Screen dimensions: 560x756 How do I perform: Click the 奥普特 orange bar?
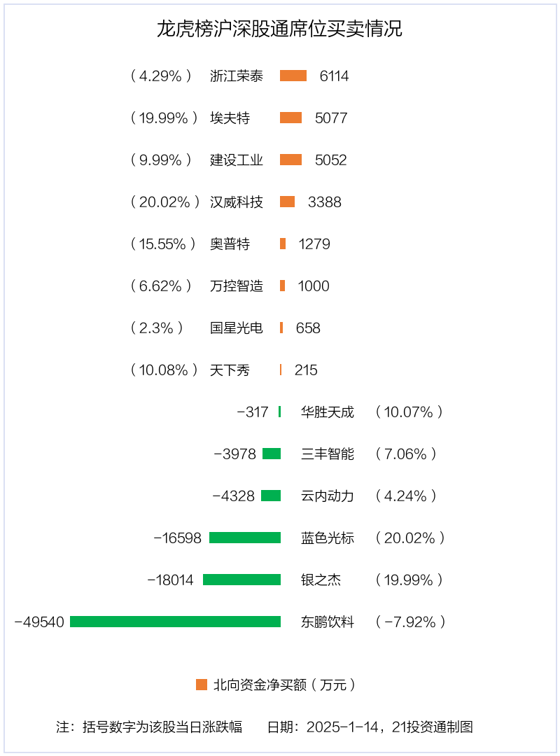pyautogui.click(x=283, y=244)
